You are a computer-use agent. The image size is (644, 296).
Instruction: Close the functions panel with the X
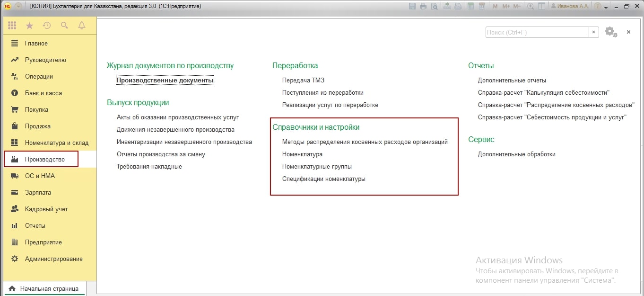pyautogui.click(x=628, y=32)
